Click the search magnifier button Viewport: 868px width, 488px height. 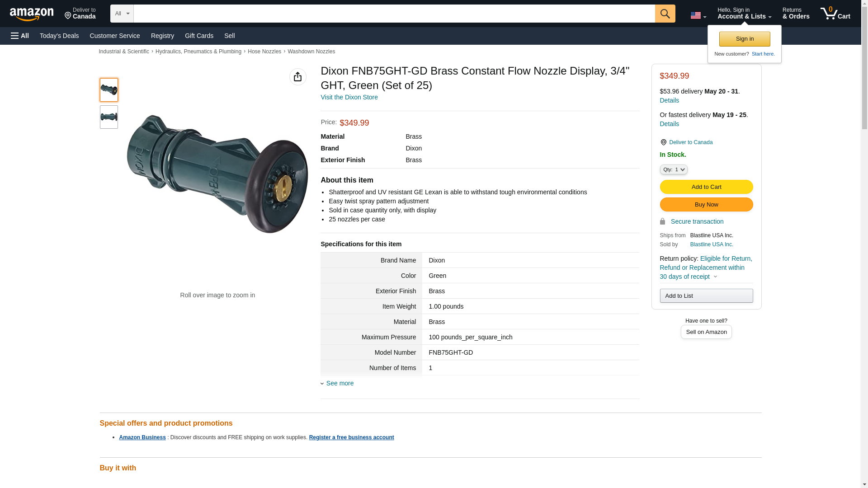[x=665, y=14]
